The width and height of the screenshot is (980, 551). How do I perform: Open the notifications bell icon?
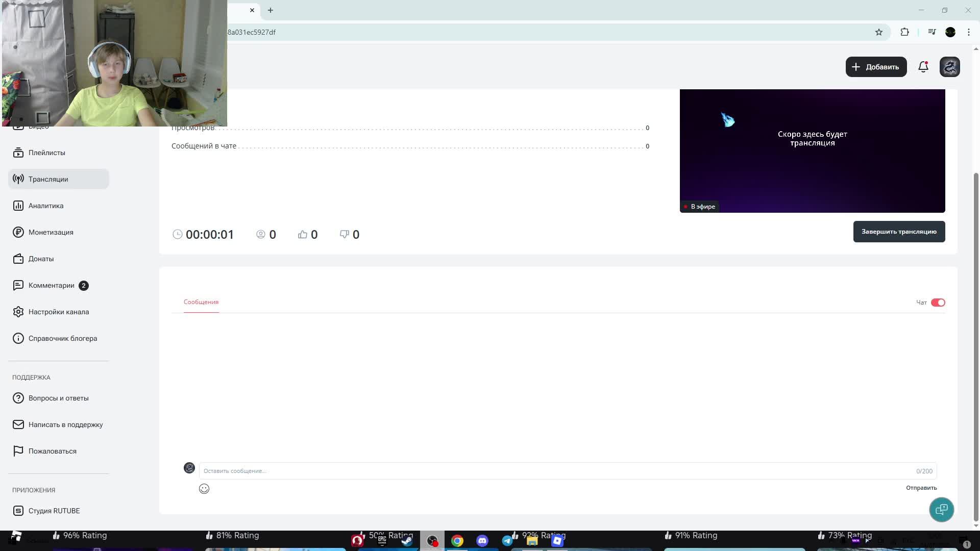pyautogui.click(x=923, y=67)
